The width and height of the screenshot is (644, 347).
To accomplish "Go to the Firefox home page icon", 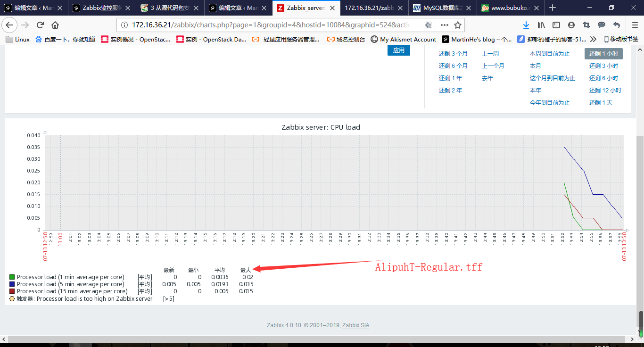I will coord(55,25).
